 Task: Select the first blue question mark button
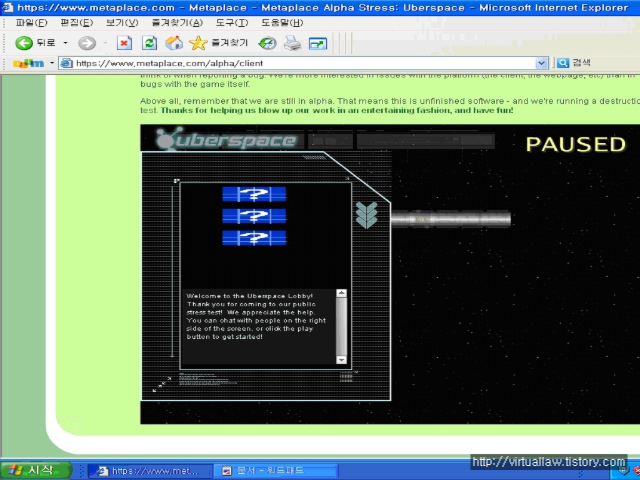[254, 194]
